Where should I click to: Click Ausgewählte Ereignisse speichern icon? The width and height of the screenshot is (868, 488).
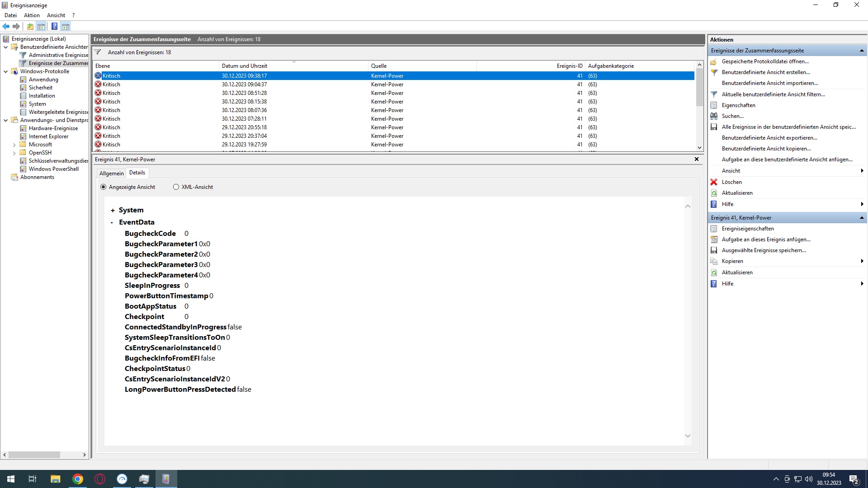(x=714, y=250)
